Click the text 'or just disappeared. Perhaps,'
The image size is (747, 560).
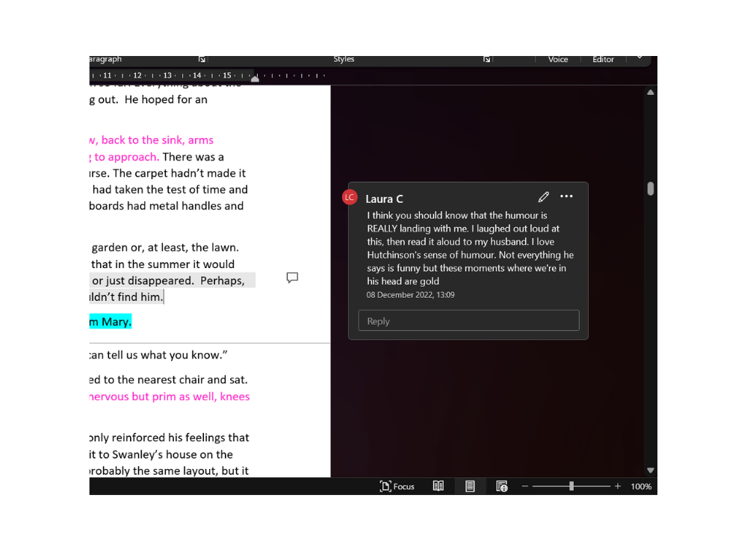[x=168, y=281]
